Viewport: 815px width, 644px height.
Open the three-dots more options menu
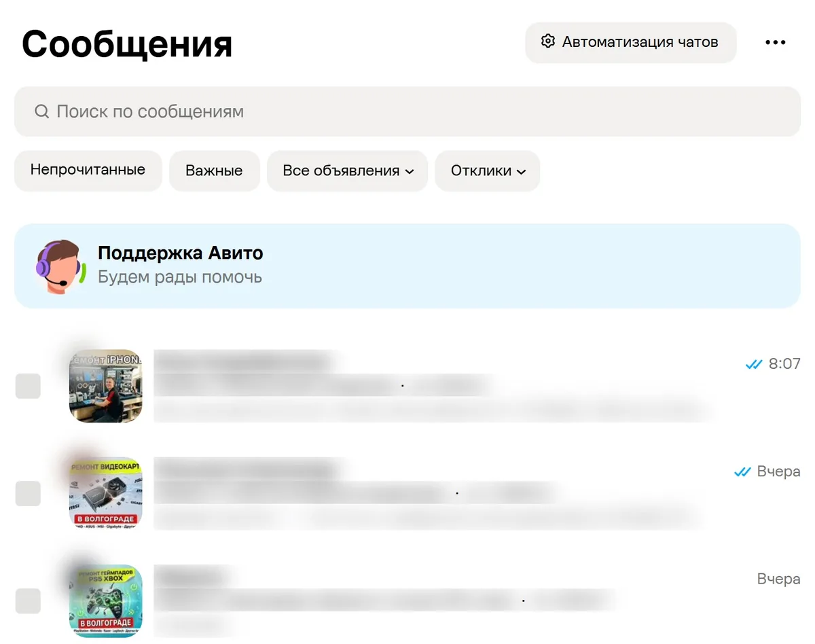(775, 42)
